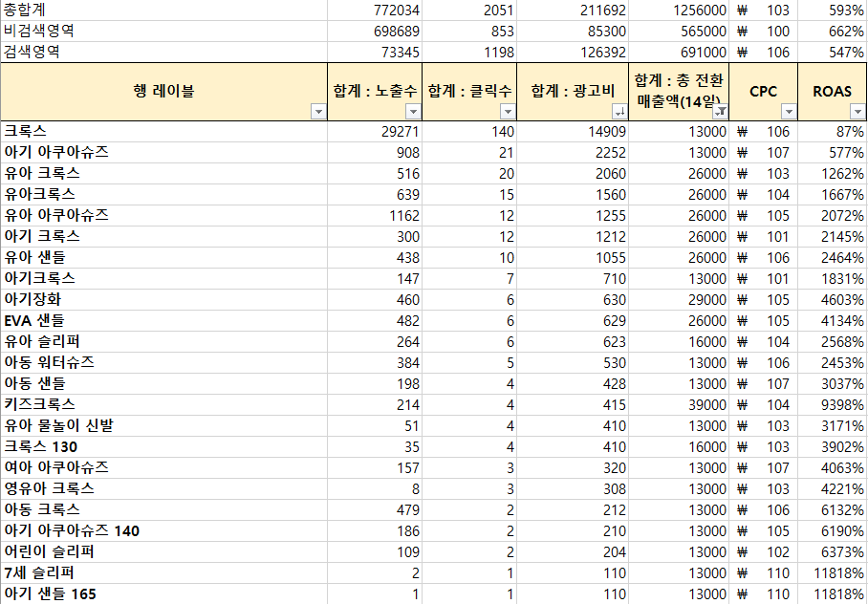Select the 아기장화 row label
This screenshot has width=868, height=604.
[x=33, y=299]
